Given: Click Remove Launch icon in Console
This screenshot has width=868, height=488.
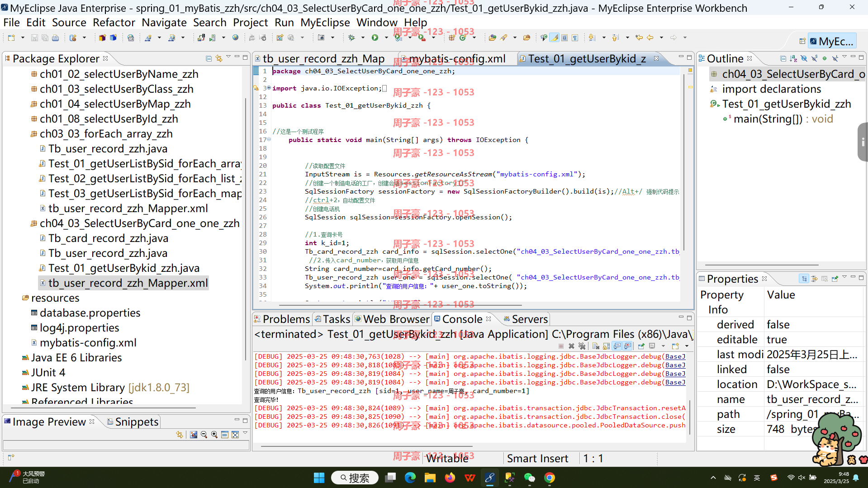Looking at the screenshot, I should (571, 346).
